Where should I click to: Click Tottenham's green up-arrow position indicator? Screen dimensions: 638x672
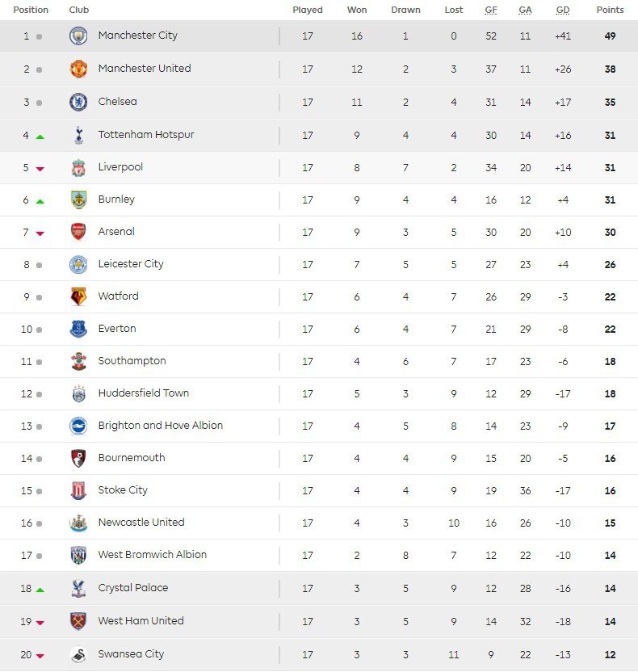click(x=40, y=136)
